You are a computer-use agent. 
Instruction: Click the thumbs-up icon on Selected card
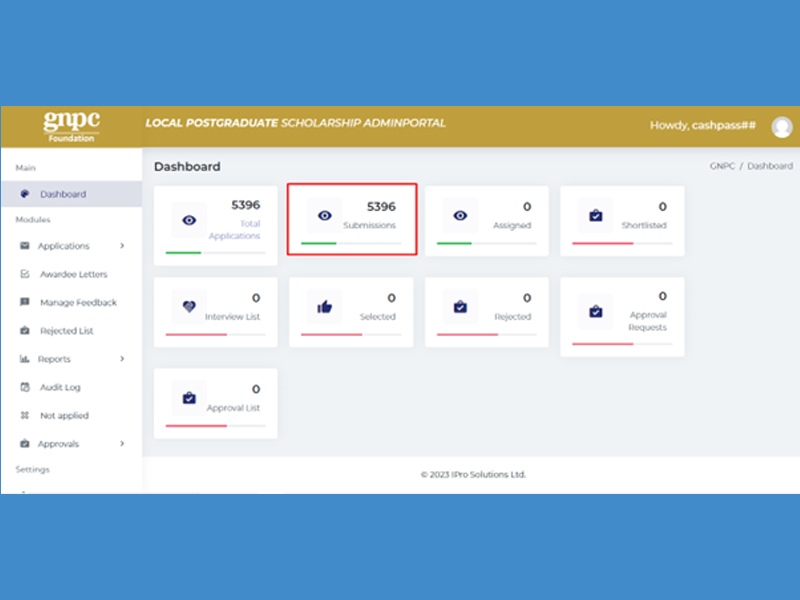(x=324, y=307)
